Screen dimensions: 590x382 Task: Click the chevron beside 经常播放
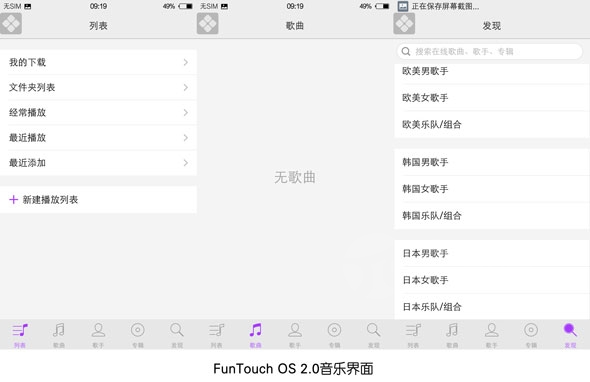[186, 113]
